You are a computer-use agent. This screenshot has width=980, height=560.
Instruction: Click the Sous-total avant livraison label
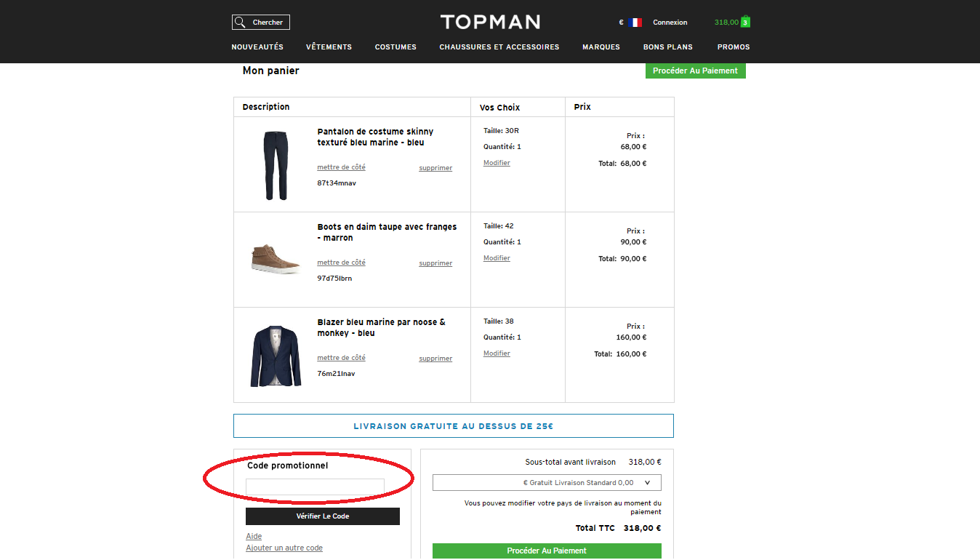click(x=571, y=463)
